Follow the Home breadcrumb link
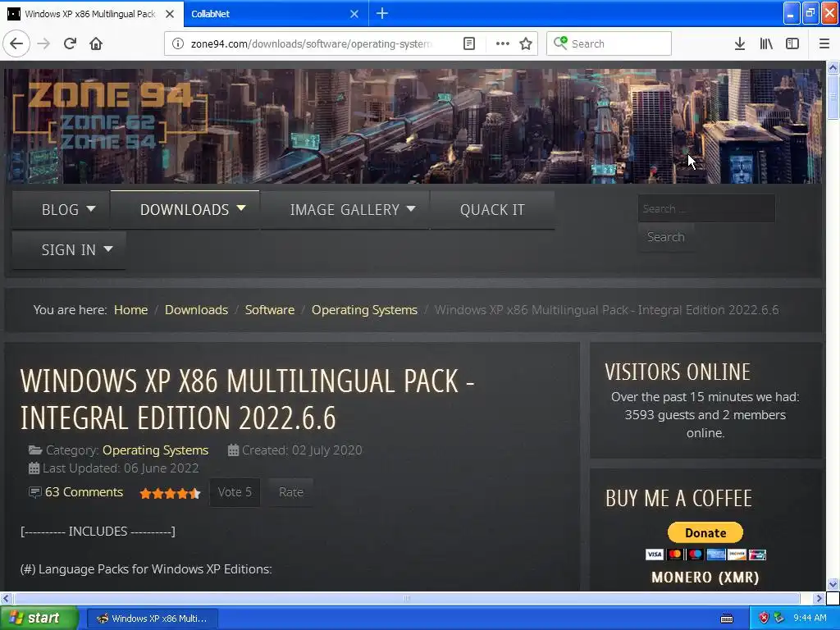This screenshot has width=840, height=630. click(130, 309)
